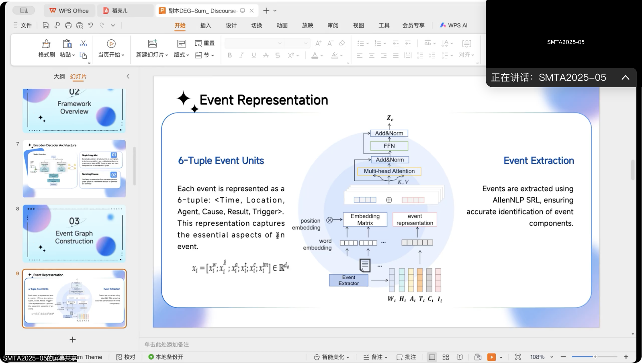Click the print icon in quick toolbar
This screenshot has height=364, width=642.
tap(68, 25)
